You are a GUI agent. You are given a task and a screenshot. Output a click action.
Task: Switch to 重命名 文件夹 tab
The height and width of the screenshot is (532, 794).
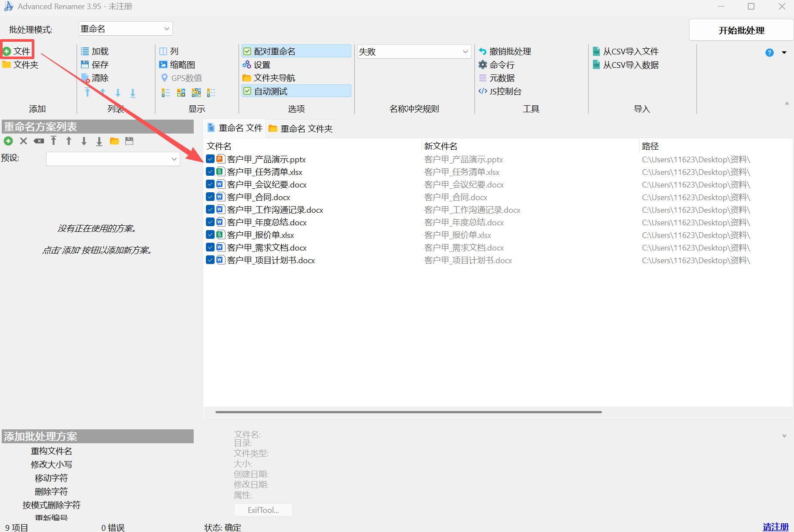[x=300, y=129]
